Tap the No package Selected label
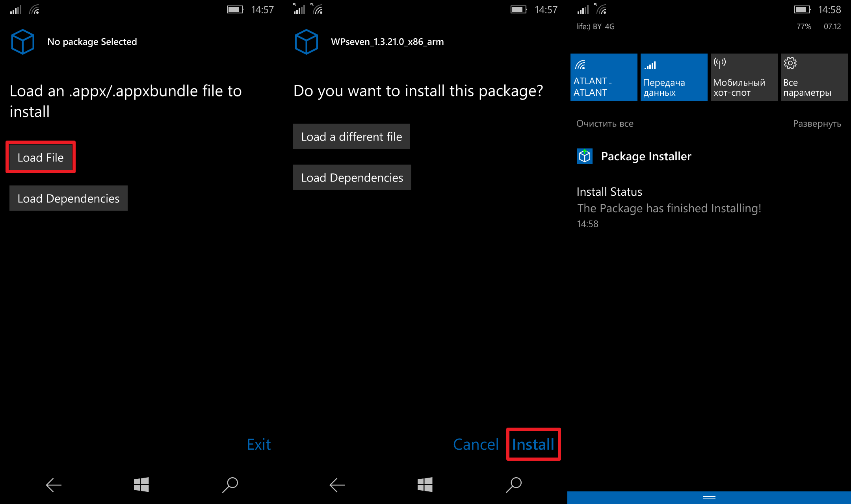 coord(92,42)
